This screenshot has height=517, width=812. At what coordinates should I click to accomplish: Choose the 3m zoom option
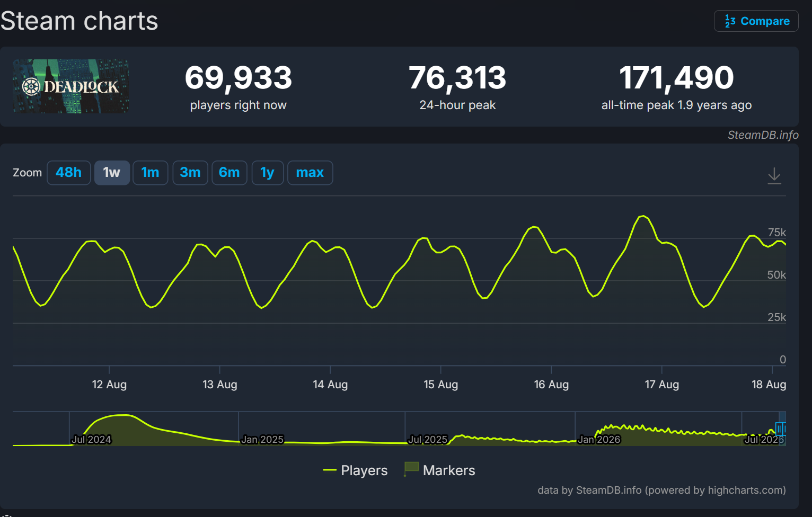coord(190,173)
